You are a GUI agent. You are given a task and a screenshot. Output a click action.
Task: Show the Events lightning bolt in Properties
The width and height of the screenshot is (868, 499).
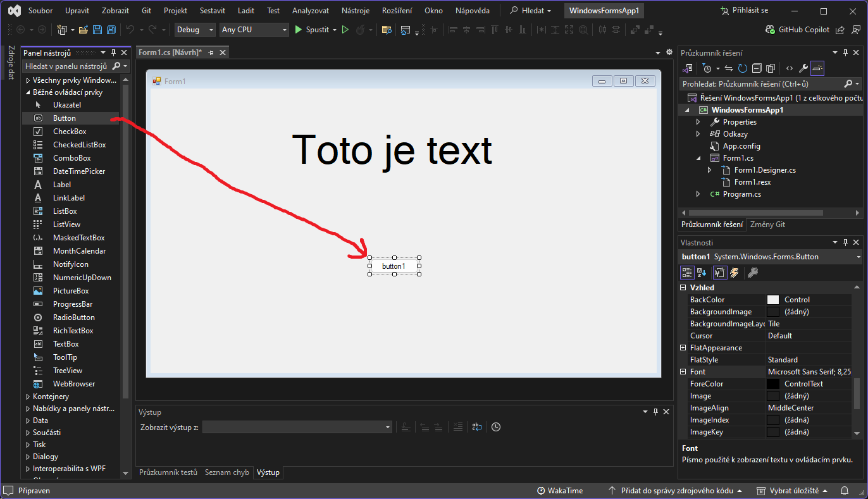pyautogui.click(x=735, y=273)
